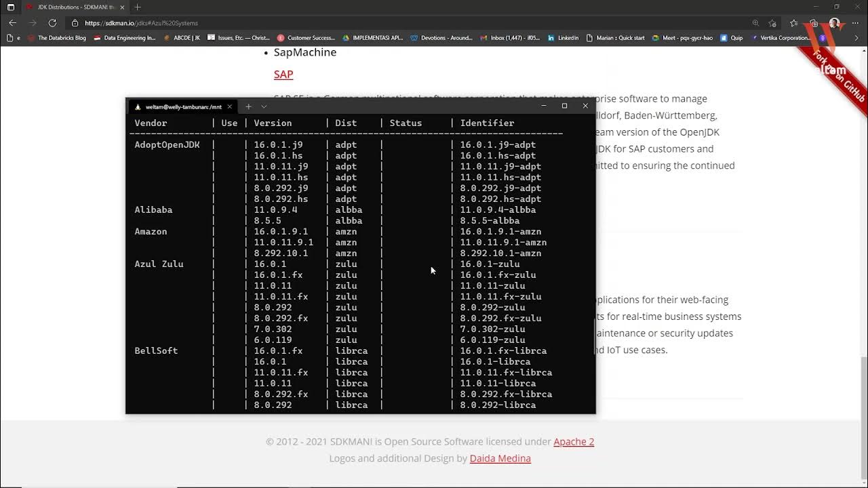Open Vertika Corporation... bookmark

coord(780,38)
